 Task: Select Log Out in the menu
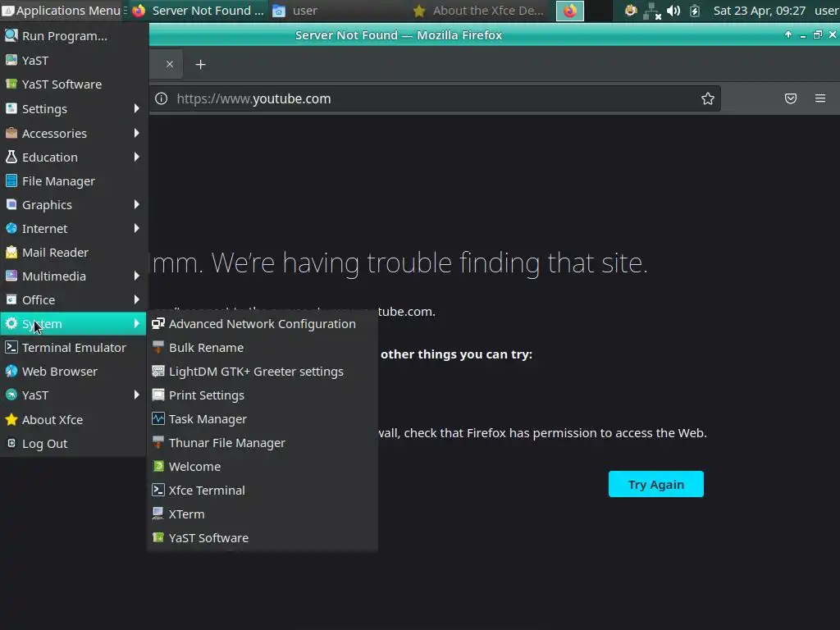click(x=73, y=444)
